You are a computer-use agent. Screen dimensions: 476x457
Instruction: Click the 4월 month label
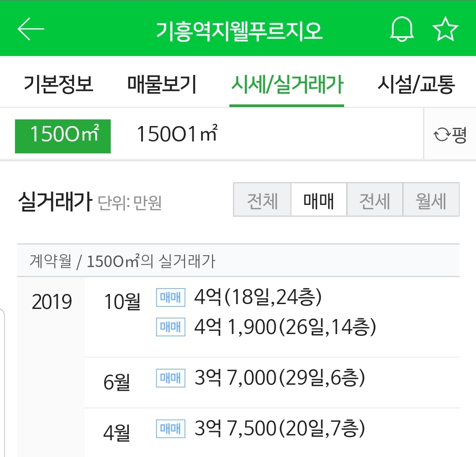(x=117, y=433)
